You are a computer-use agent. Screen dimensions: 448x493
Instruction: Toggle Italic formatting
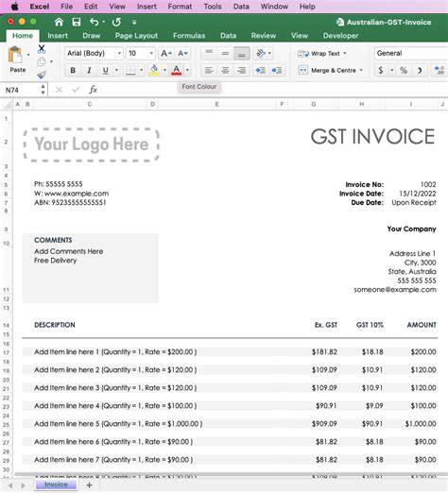click(89, 70)
